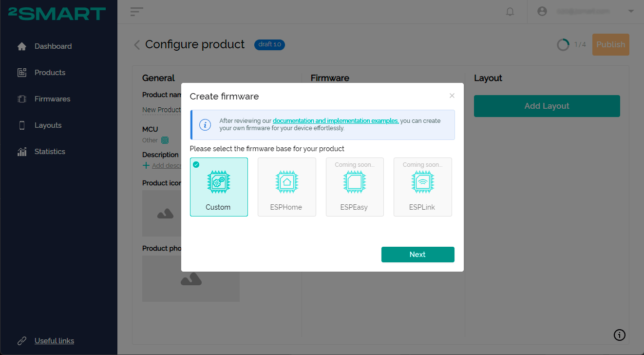Viewport: 644px width, 355px height.
Task: Click the ESPEasy chip icon
Action: tap(355, 183)
